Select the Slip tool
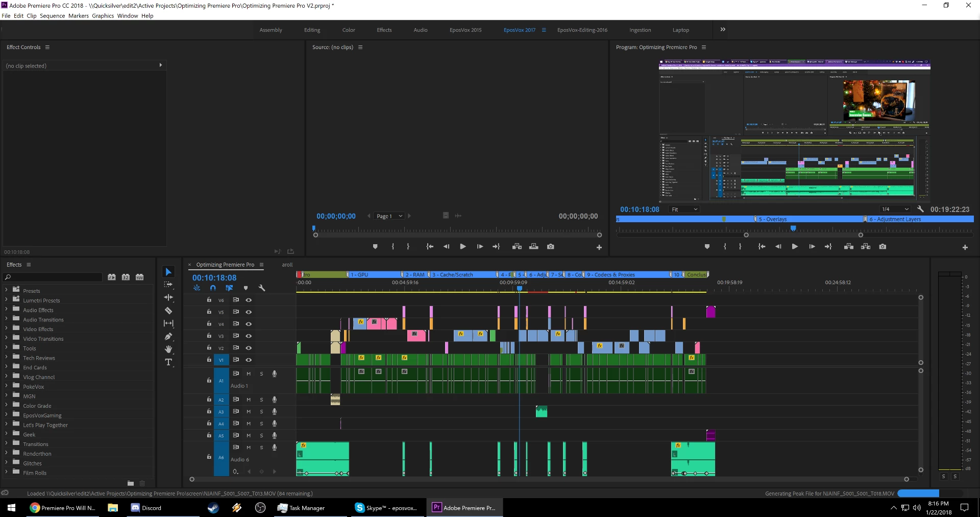Viewport: 980px width, 517px height. (168, 323)
